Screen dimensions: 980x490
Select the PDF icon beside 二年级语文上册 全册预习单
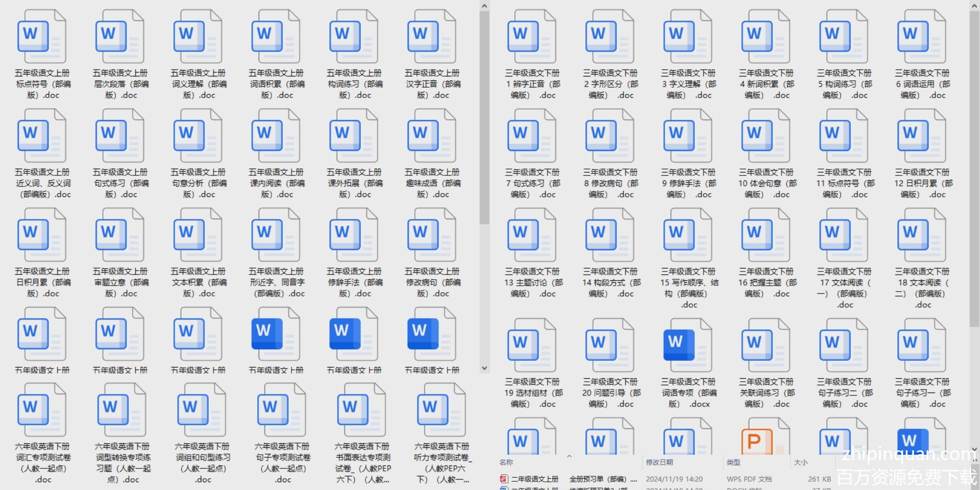pyautogui.click(x=504, y=479)
